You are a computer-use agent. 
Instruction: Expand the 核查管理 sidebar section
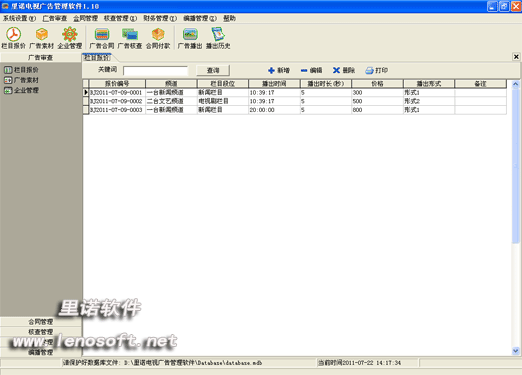tap(41, 332)
